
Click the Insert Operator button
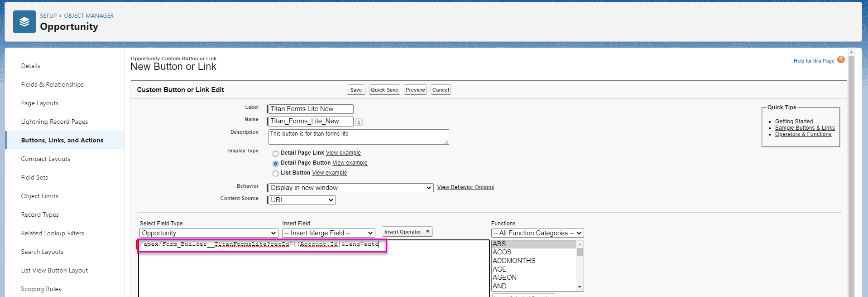point(407,232)
